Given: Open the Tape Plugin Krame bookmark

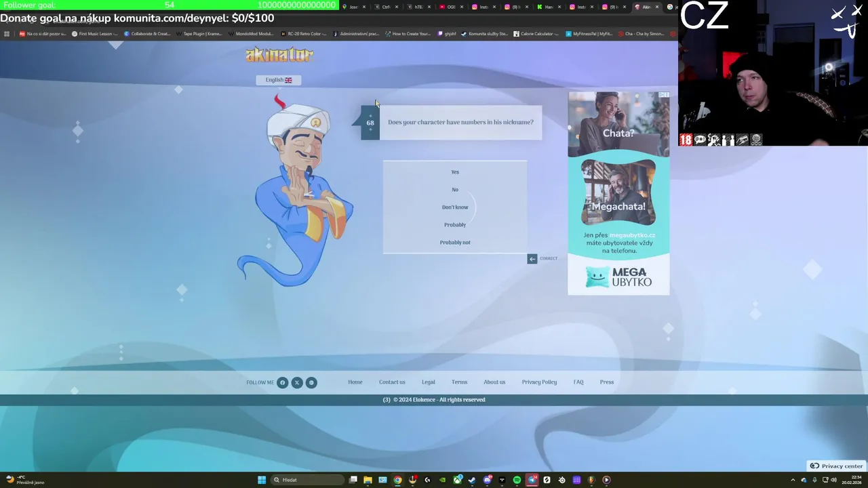Looking at the screenshot, I should pyautogui.click(x=199, y=34).
